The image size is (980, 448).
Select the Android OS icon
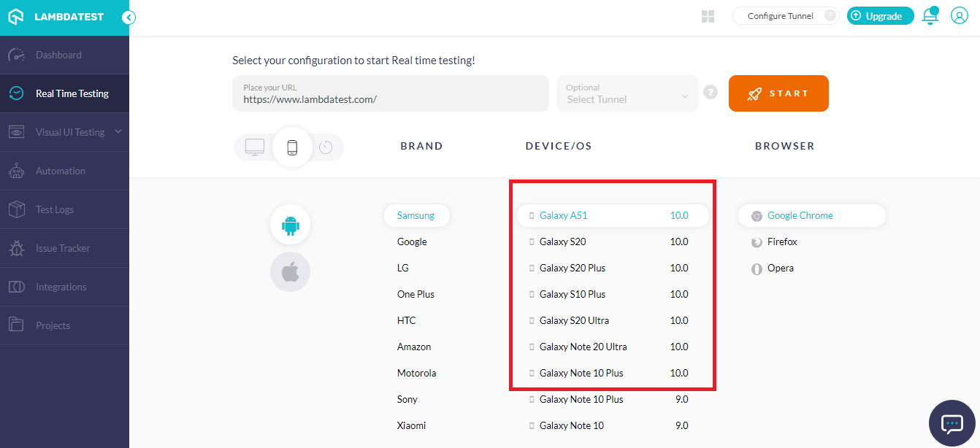pos(290,225)
